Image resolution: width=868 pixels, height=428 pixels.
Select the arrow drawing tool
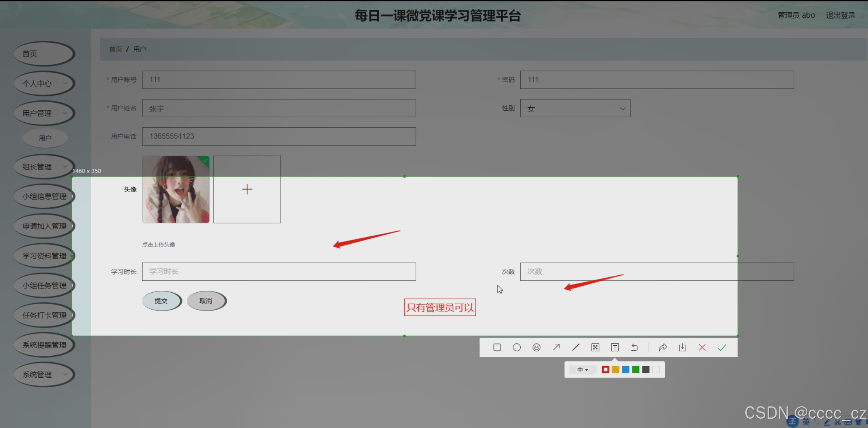click(556, 348)
